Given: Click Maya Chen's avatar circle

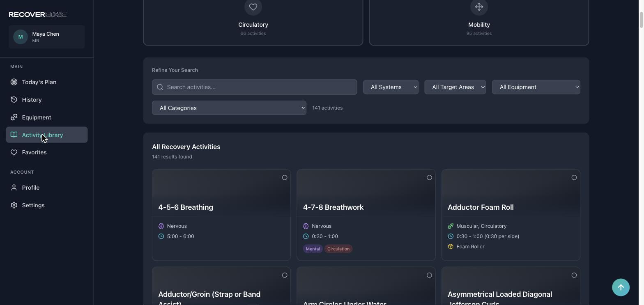Looking at the screenshot, I should point(21,37).
